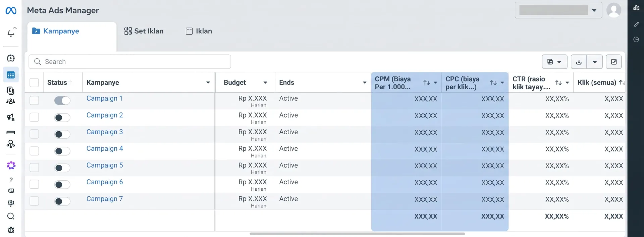Image resolution: width=644 pixels, height=237 pixels.
Task: Toggle the Campaign 1 status switch
Action: (x=62, y=100)
